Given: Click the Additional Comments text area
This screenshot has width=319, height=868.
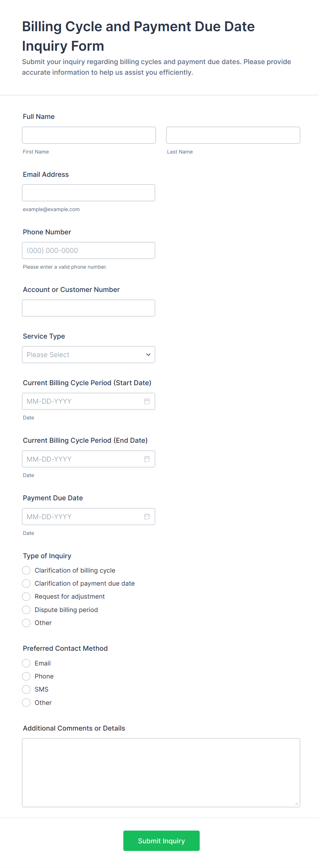Looking at the screenshot, I should point(161,772).
